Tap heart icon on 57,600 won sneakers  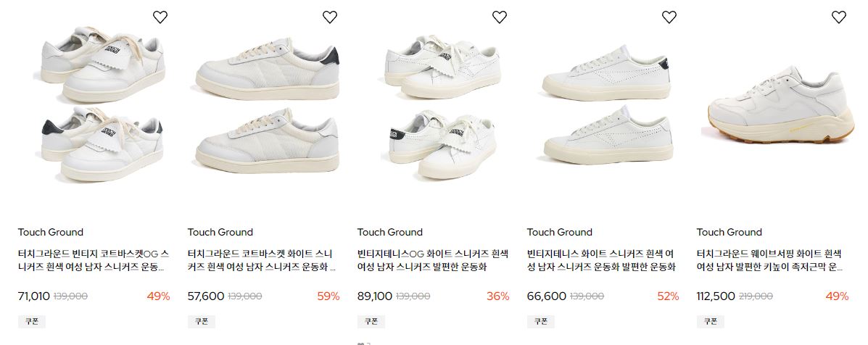330,17
